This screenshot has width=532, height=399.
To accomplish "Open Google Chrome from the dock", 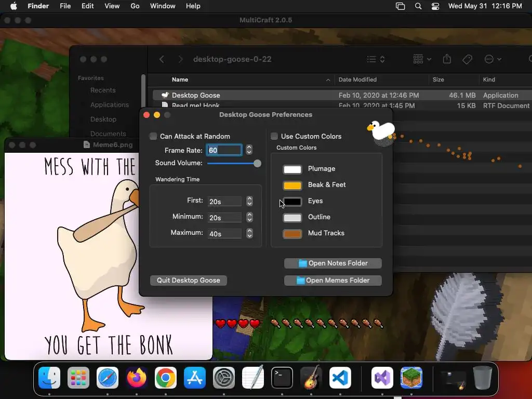I will (166, 378).
